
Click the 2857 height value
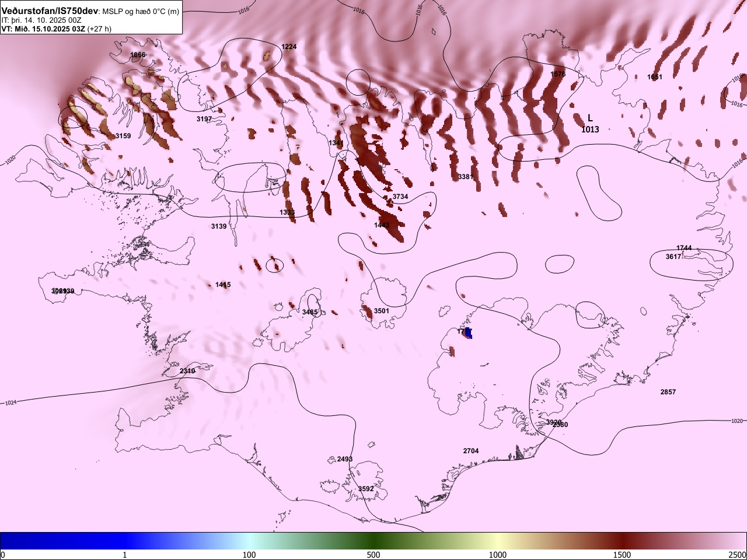[668, 392]
